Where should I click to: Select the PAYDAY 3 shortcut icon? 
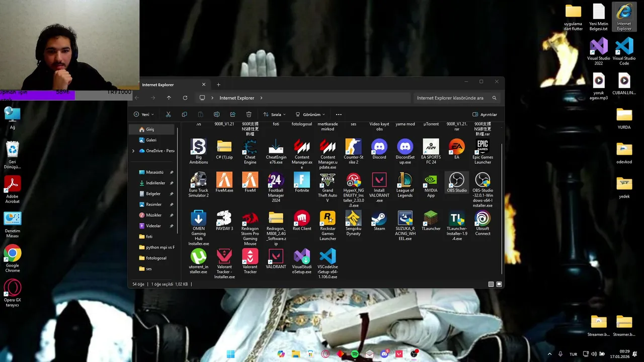coord(224,218)
